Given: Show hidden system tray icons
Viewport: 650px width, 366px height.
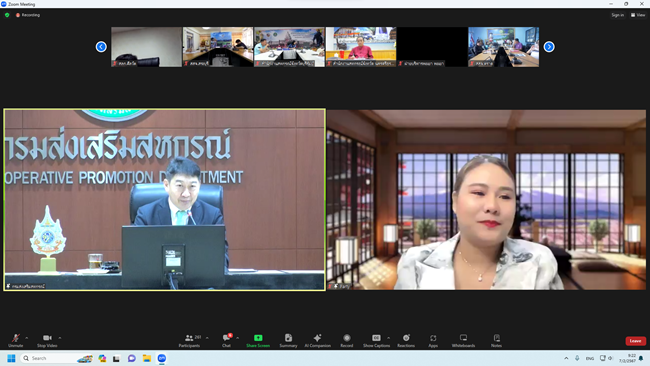Looking at the screenshot, I should click(566, 358).
